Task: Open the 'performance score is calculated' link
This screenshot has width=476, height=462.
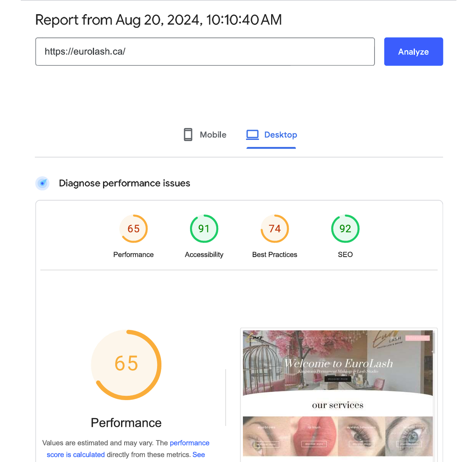Action: pyautogui.click(x=128, y=449)
